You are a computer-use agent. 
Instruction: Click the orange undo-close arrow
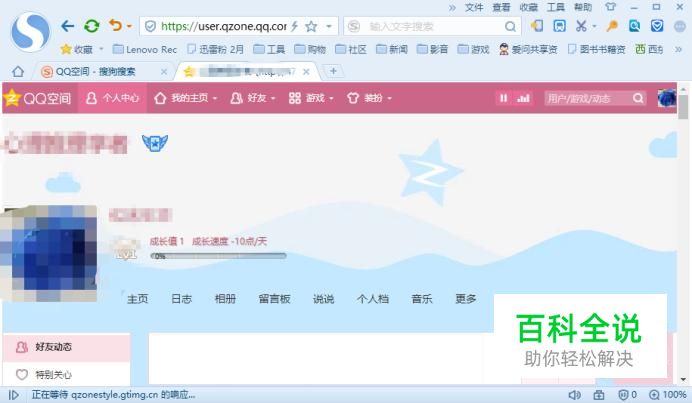115,25
